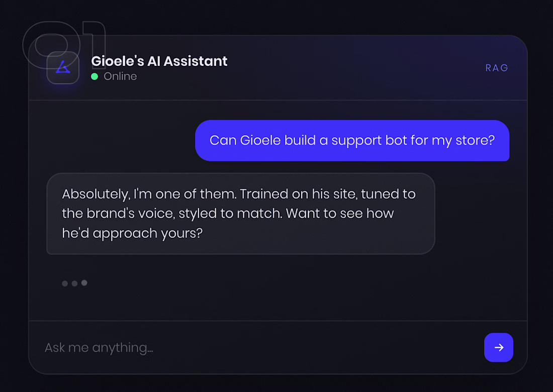The width and height of the screenshot is (553, 392).
Task: Focus the Ask me anything input field
Action: click(261, 348)
